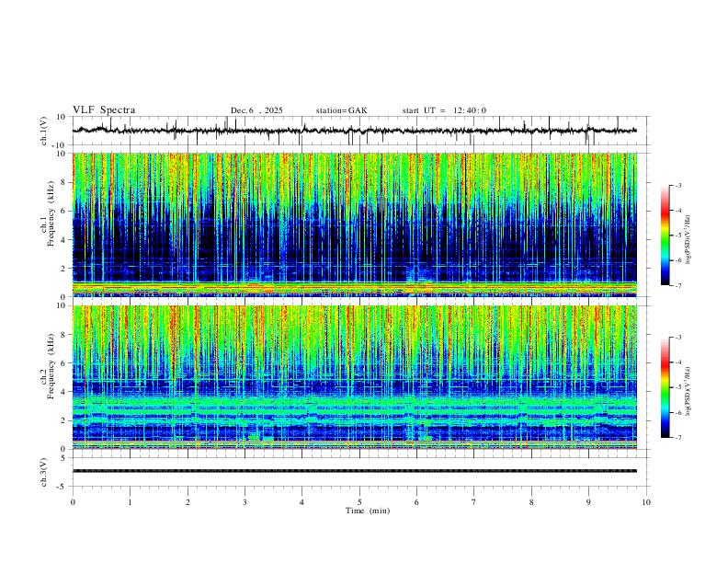Click the ch.1 voltage waveform trace

coord(354,131)
